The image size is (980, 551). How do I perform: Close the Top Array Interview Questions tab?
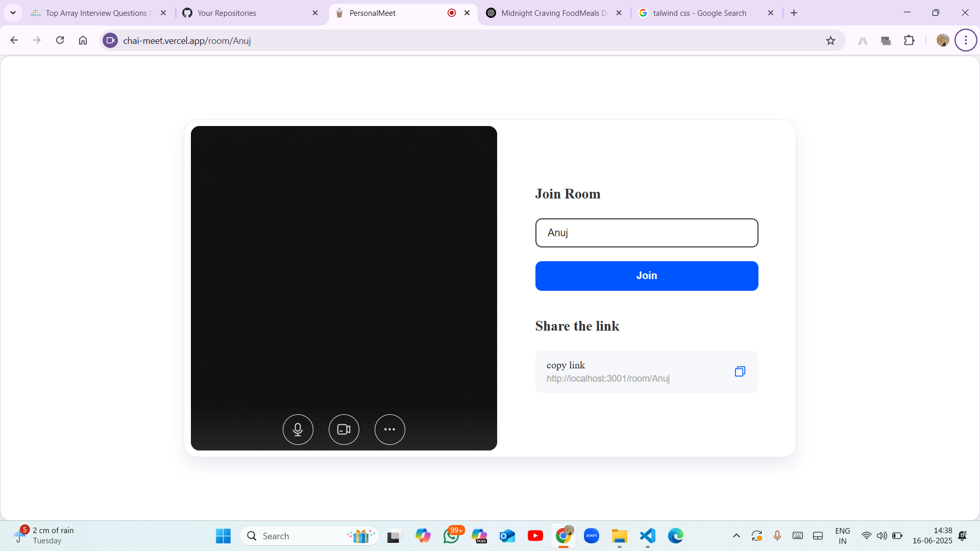(163, 13)
